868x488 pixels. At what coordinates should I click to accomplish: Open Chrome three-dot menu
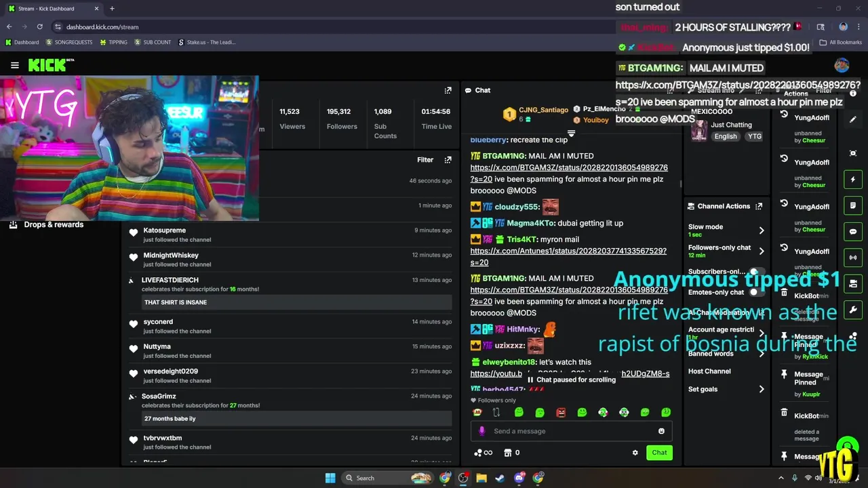859,27
